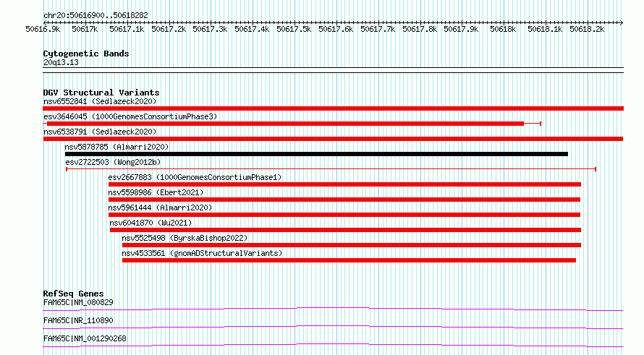Open variant nsv6552841 (Sedlazeck2020) label

click(100, 101)
